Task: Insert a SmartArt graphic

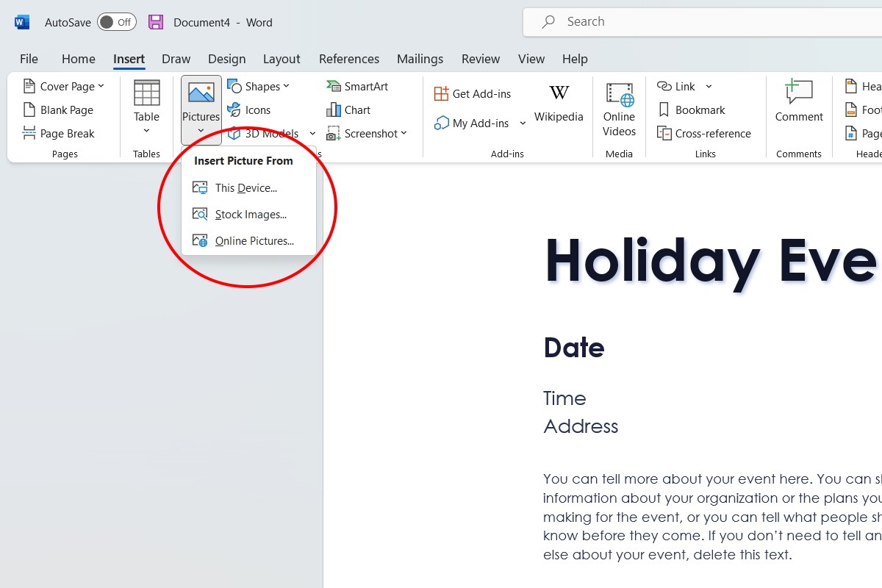Action: tap(357, 86)
